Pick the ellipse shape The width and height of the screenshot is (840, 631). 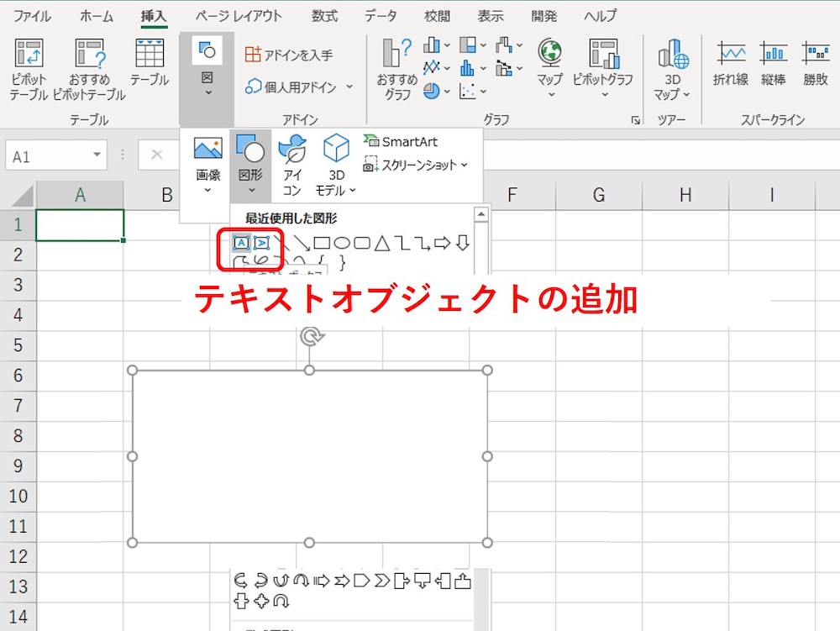click(342, 243)
